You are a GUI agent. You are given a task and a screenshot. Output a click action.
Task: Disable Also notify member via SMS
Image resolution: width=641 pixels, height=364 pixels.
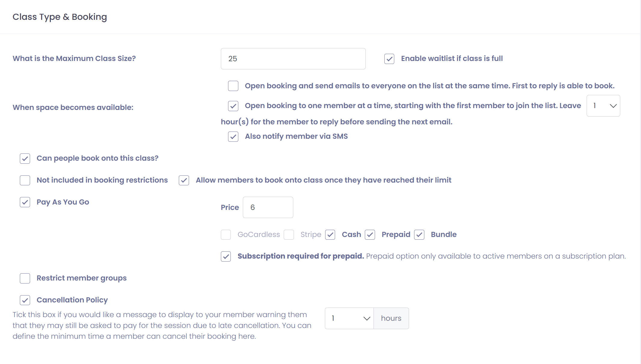pos(233,137)
